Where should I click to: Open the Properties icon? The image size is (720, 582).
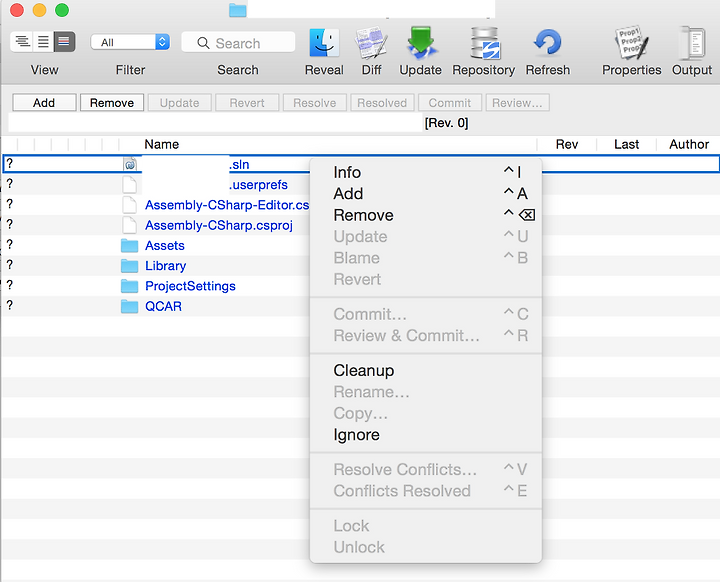pos(632,43)
